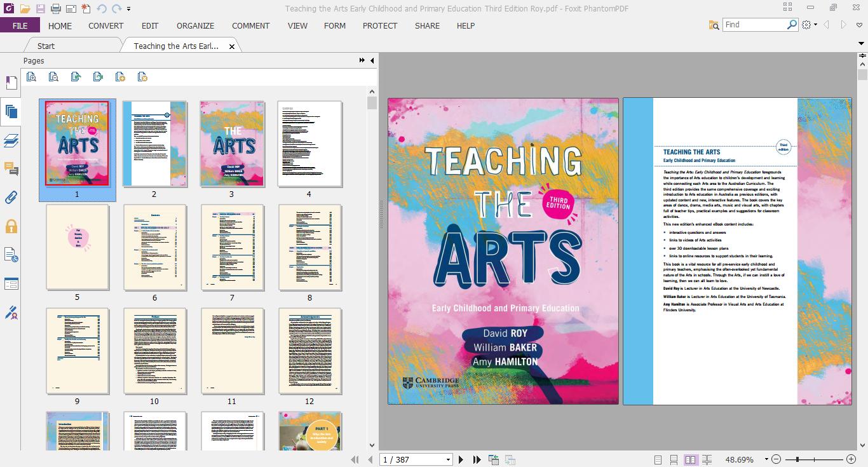Enable single page view mode
This screenshot has height=467, width=868.
pyautogui.click(x=658, y=459)
